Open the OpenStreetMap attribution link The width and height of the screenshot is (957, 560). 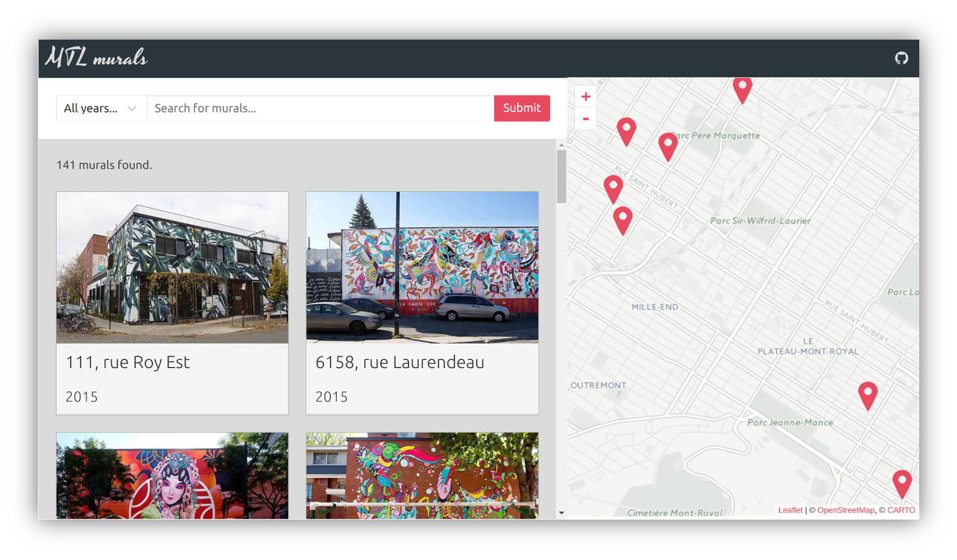846,510
